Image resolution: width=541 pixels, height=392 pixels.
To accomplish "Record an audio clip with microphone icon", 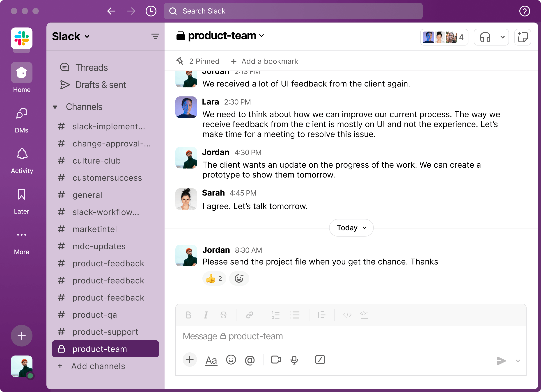I will point(294,360).
